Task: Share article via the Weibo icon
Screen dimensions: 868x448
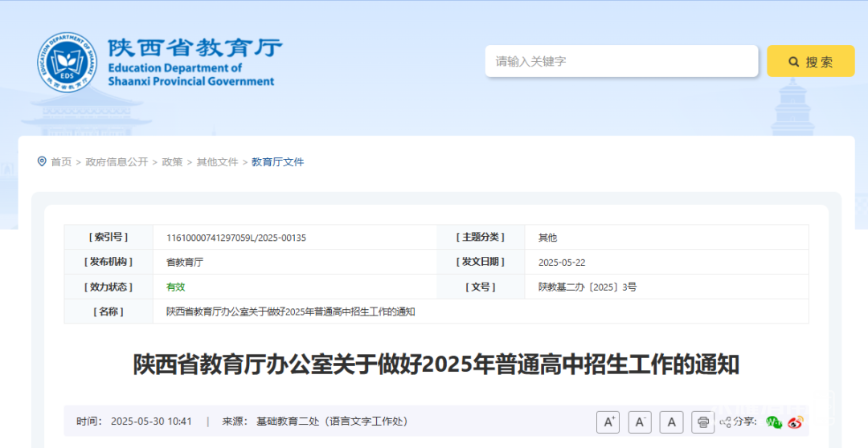Action: pyautogui.click(x=796, y=422)
